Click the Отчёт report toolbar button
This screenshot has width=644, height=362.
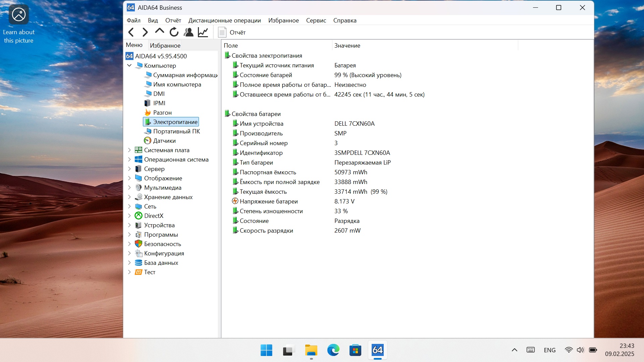point(232,32)
